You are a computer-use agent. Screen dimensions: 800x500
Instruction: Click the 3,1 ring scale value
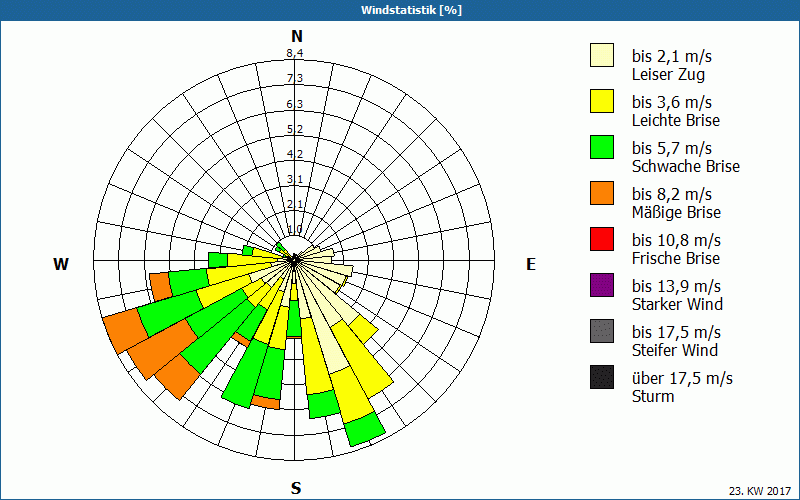coord(295,179)
